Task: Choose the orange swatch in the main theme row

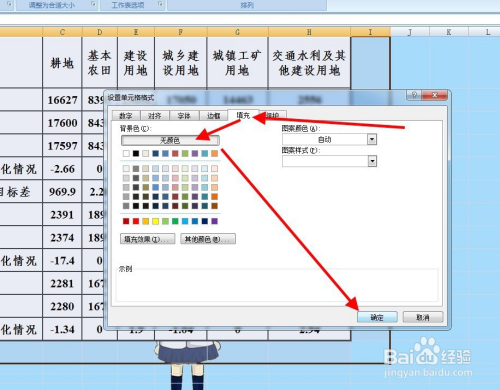Action: 214,153
